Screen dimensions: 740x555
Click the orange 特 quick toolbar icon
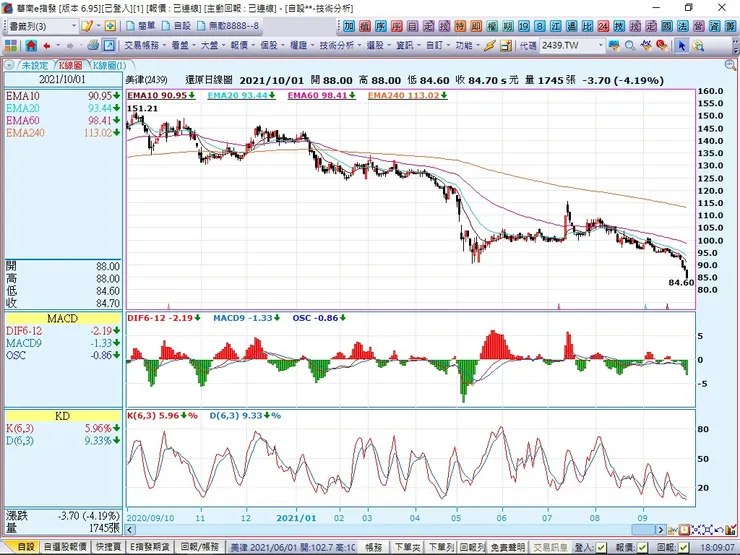coord(460,26)
